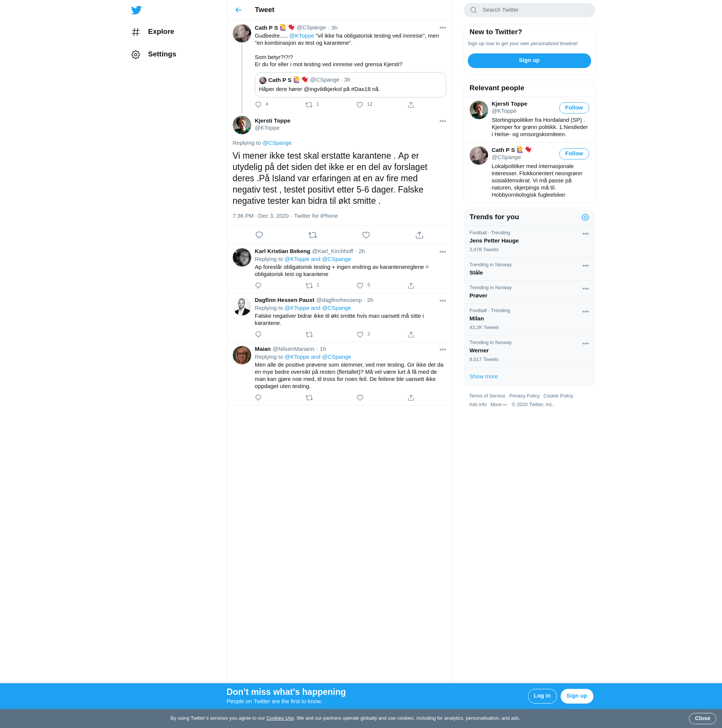The height and width of the screenshot is (728, 722).
Task: Reply to Cath P S's top tweet
Action: click(258, 105)
